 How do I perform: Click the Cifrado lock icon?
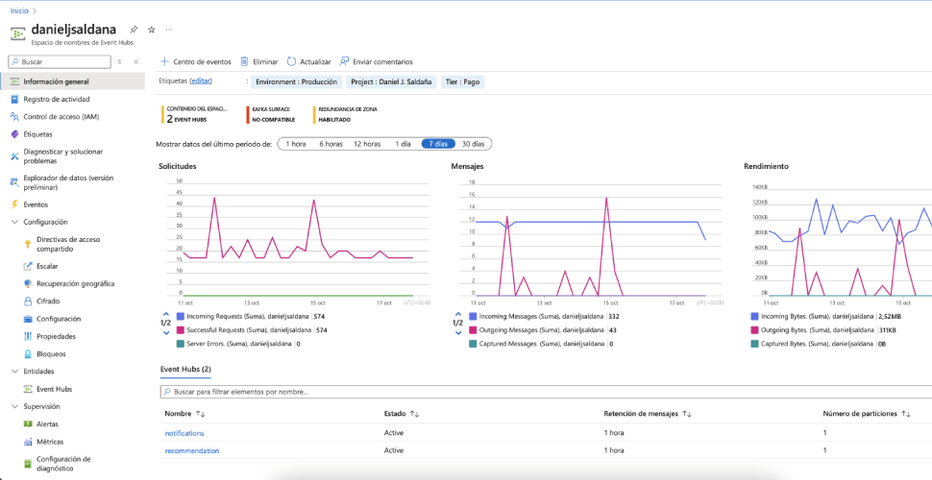coord(27,301)
